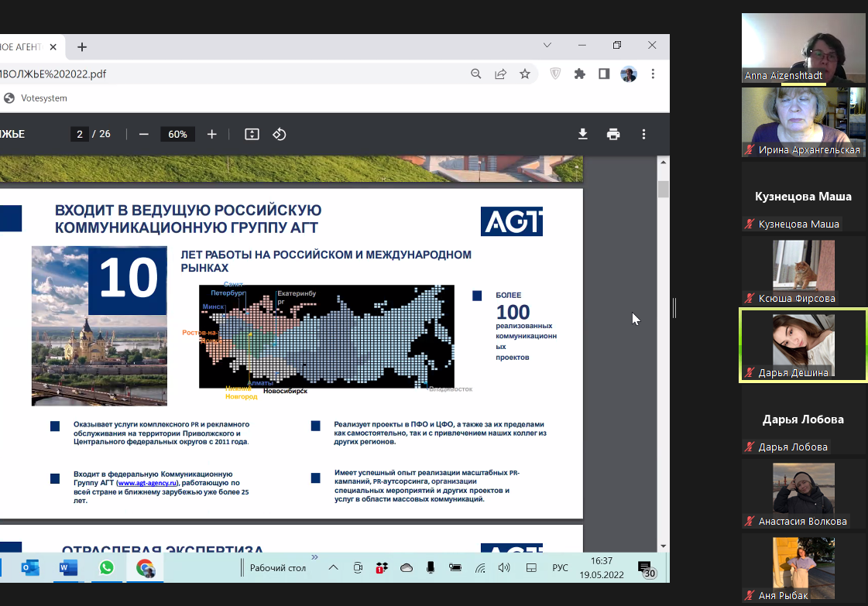Click the red notification tray icon
Image resolution: width=868 pixels, height=606 pixels.
coord(382,568)
